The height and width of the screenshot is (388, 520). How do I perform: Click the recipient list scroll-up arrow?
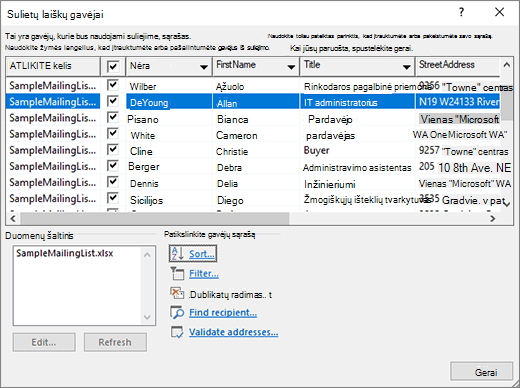pos(507,65)
